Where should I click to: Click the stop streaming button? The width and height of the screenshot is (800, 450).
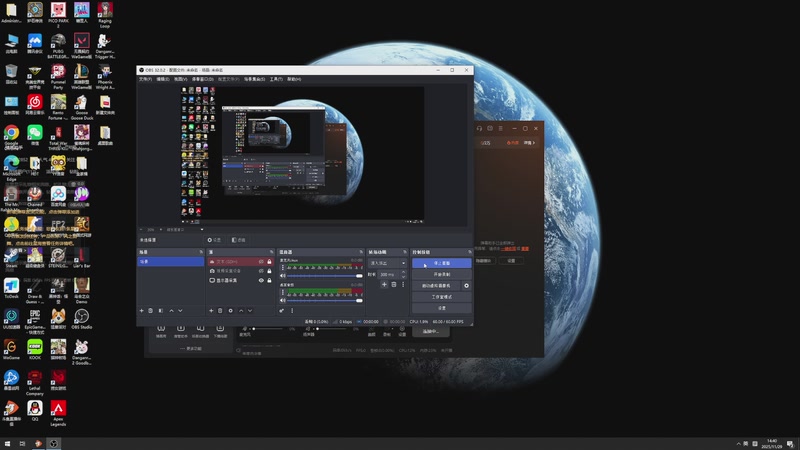pyautogui.click(x=442, y=263)
